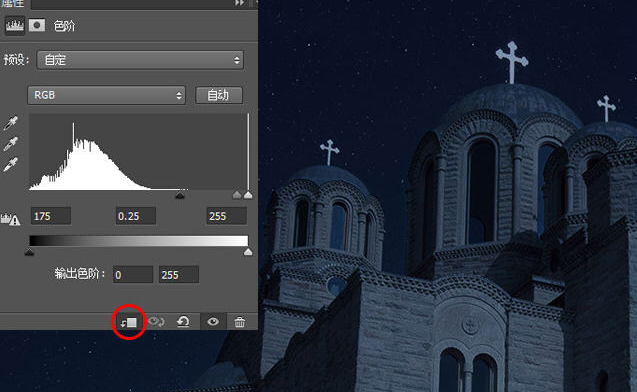Pick the black point eyedropper
The height and width of the screenshot is (392, 637).
click(11, 123)
